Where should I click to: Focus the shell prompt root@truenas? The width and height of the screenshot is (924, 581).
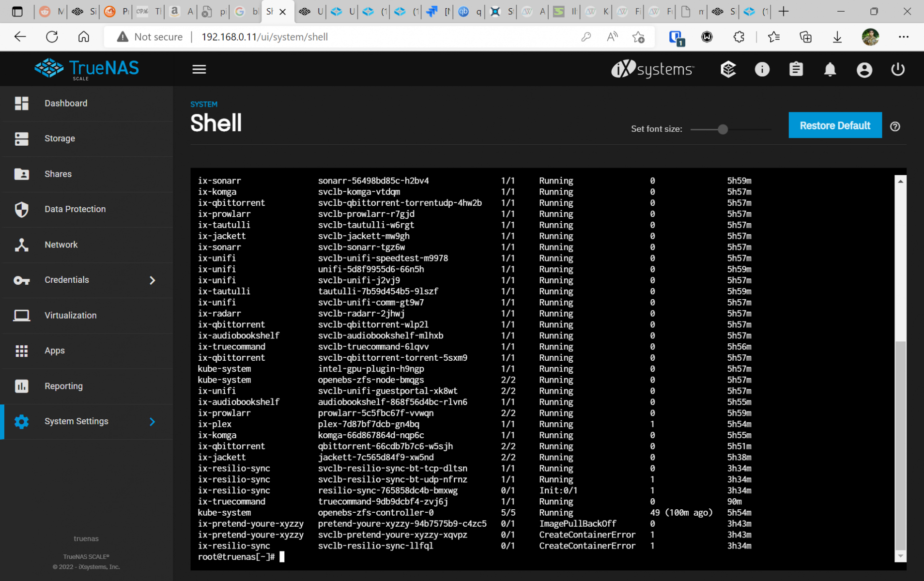[x=236, y=557]
